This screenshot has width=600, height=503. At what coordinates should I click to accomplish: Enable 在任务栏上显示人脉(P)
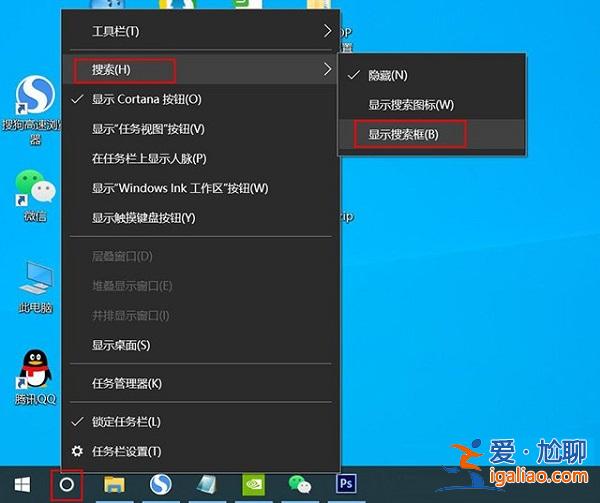(x=200, y=158)
